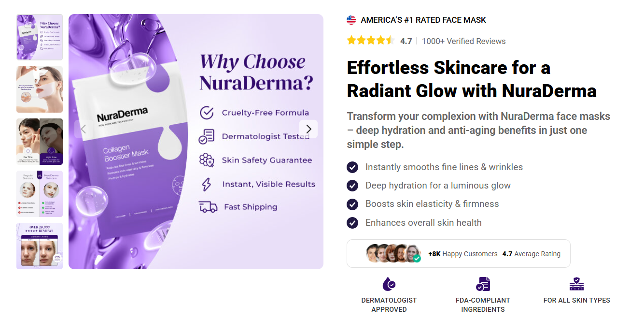The width and height of the screenshot is (644, 320).
Task: Click the five-star rating stars
Action: (370, 41)
